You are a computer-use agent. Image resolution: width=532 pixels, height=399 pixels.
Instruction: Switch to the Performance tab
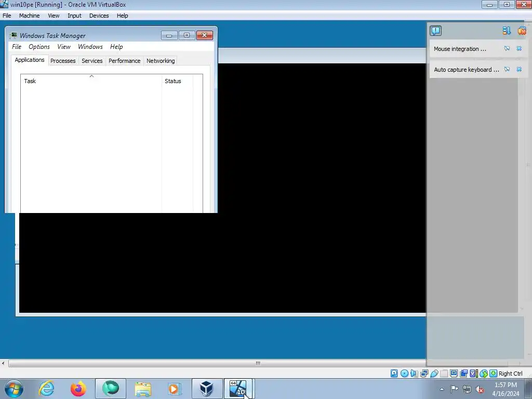125,61
